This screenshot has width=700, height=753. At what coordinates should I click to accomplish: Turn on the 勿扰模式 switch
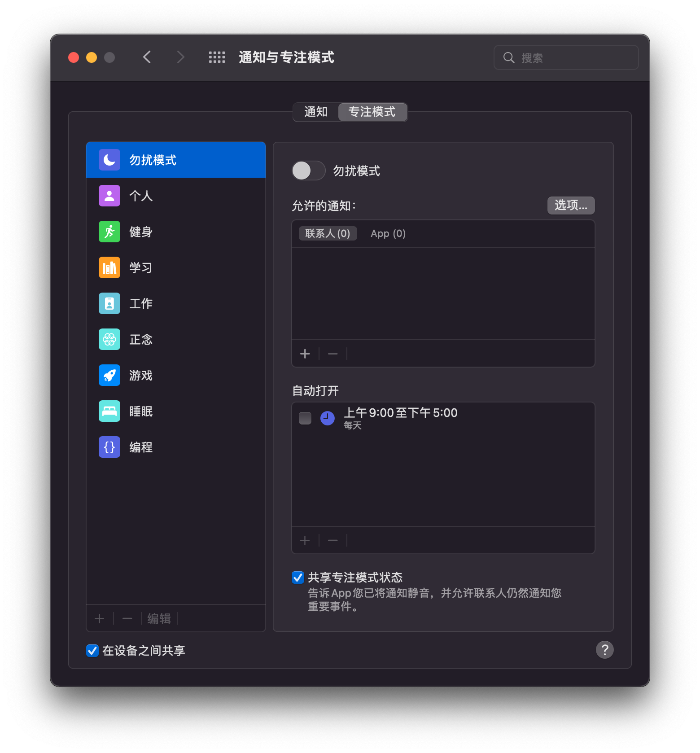click(x=308, y=171)
